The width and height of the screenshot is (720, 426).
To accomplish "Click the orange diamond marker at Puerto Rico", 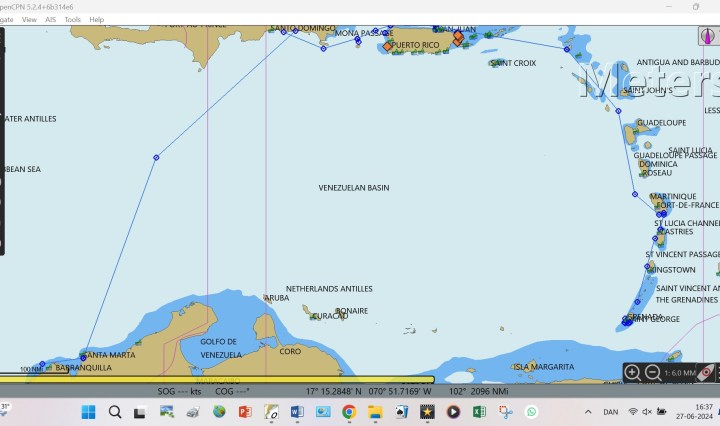I will [x=388, y=46].
